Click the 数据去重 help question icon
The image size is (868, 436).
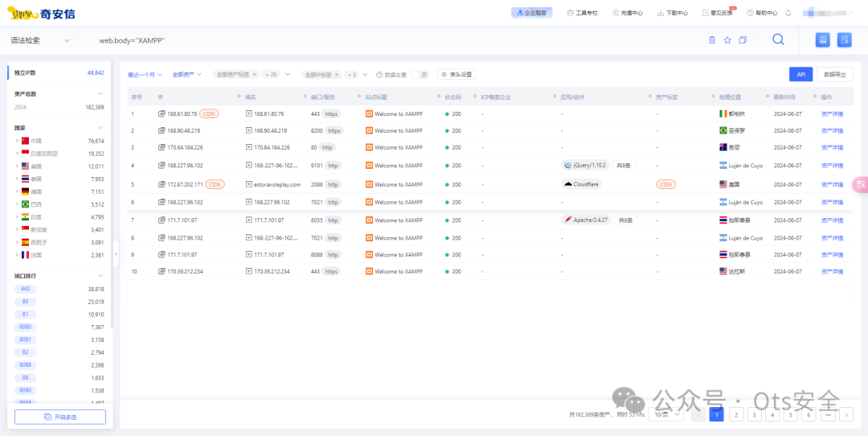(379, 75)
